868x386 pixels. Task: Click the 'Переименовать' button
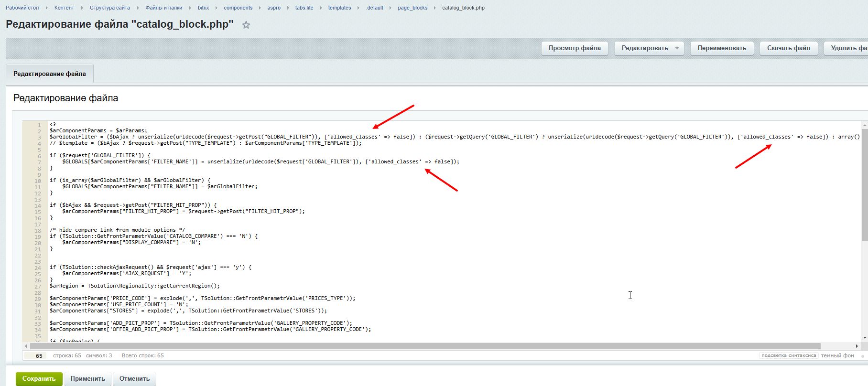coord(722,48)
